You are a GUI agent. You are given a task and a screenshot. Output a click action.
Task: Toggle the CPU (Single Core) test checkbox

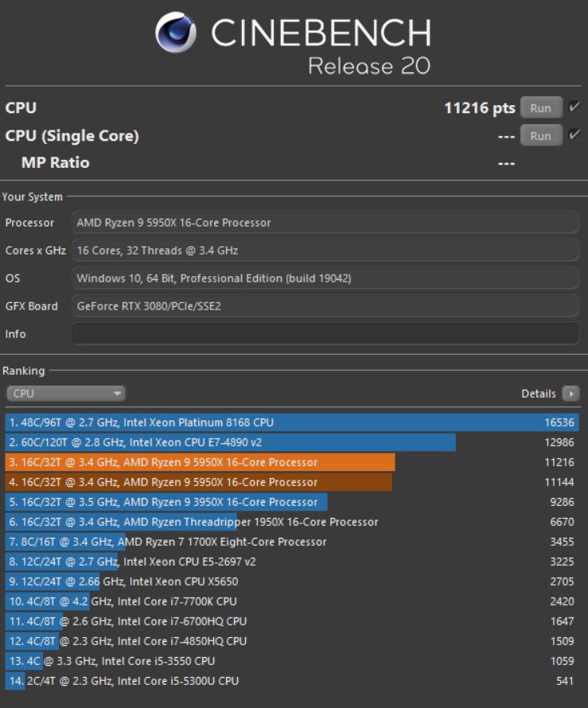click(x=574, y=134)
